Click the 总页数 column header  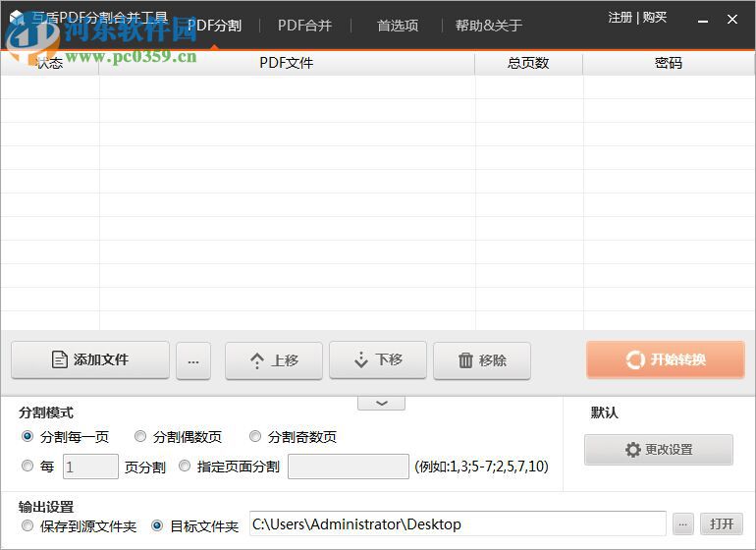pyautogui.click(x=528, y=63)
